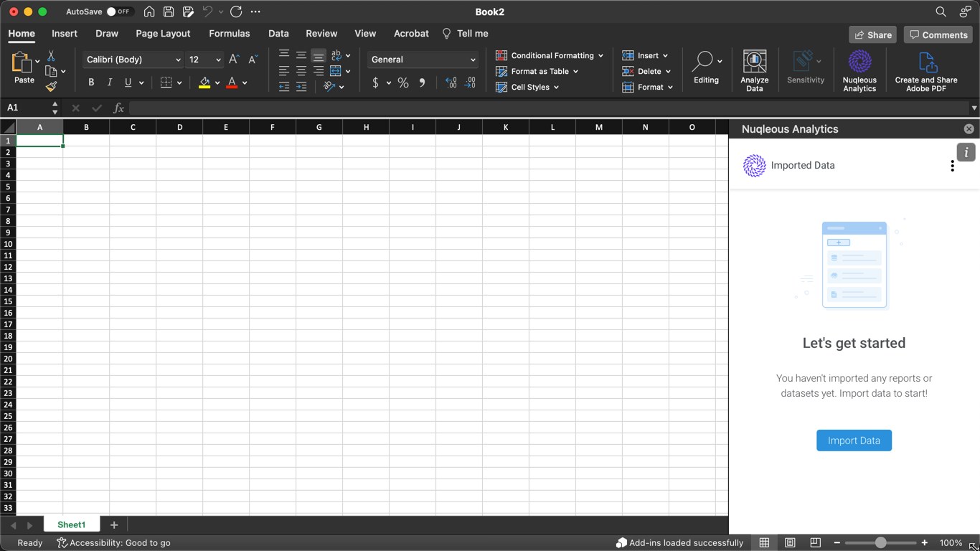Open the info button in Nuqleous pane
The height and width of the screenshot is (551, 980).
pos(966,152)
